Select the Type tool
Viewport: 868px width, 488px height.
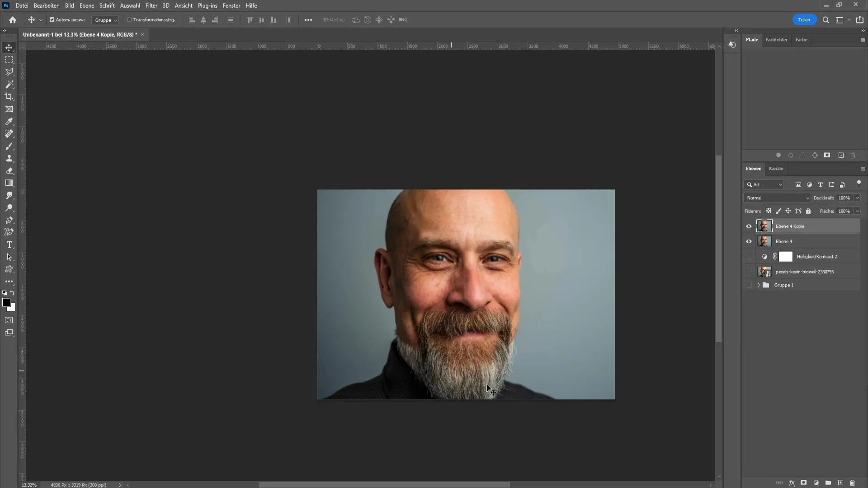pos(9,245)
